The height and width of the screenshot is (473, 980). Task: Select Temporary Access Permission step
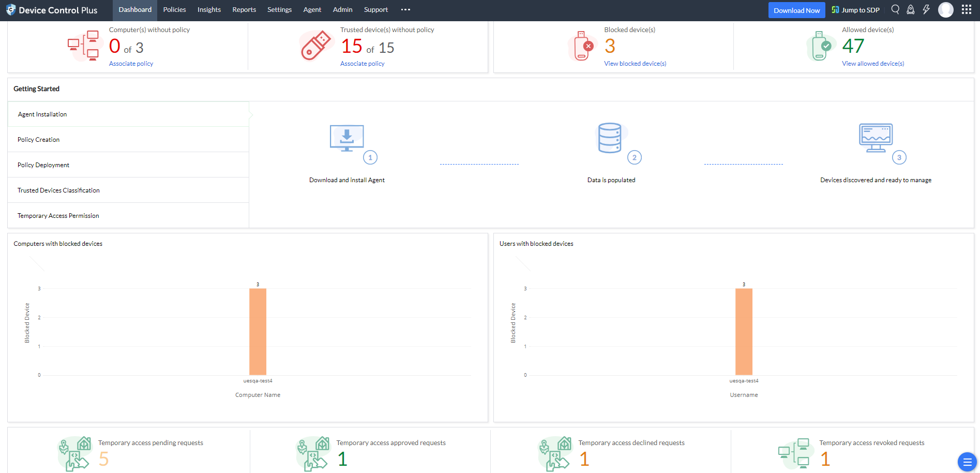pos(128,216)
